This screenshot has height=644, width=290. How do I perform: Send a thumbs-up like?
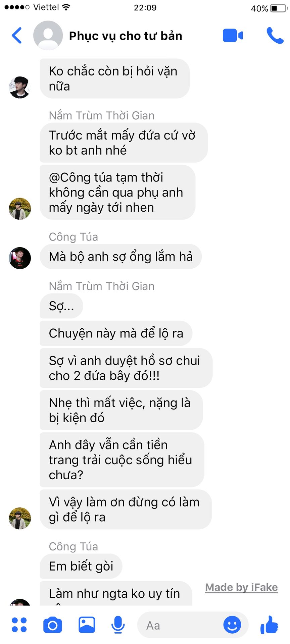[x=269, y=625]
